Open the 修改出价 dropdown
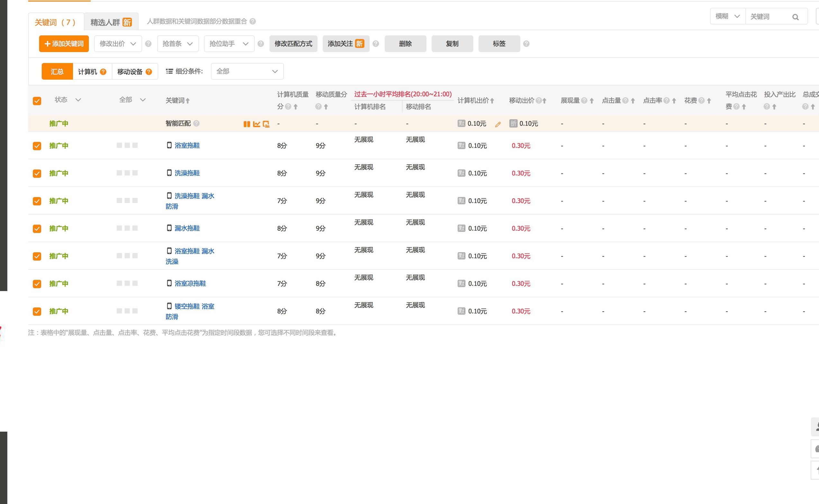819x504 pixels. 118,43
